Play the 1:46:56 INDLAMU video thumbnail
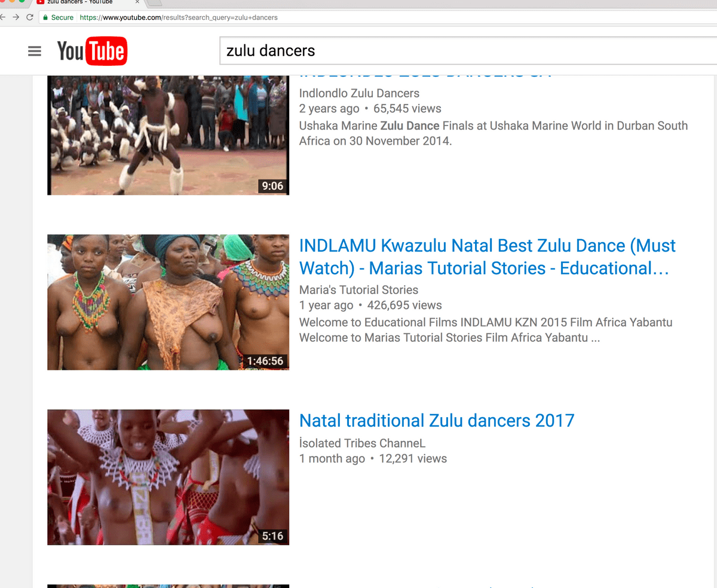This screenshot has width=717, height=588. (x=168, y=302)
